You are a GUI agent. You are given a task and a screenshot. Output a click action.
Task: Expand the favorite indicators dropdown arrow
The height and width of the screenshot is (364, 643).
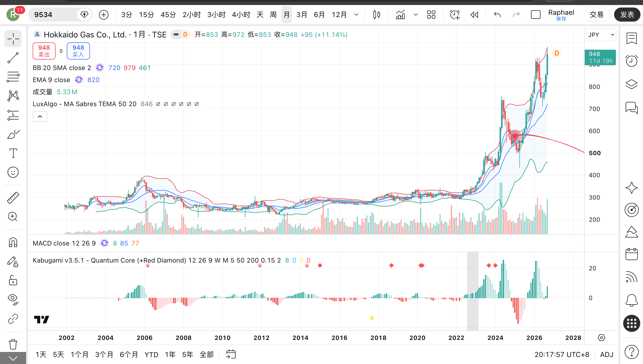[416, 15]
